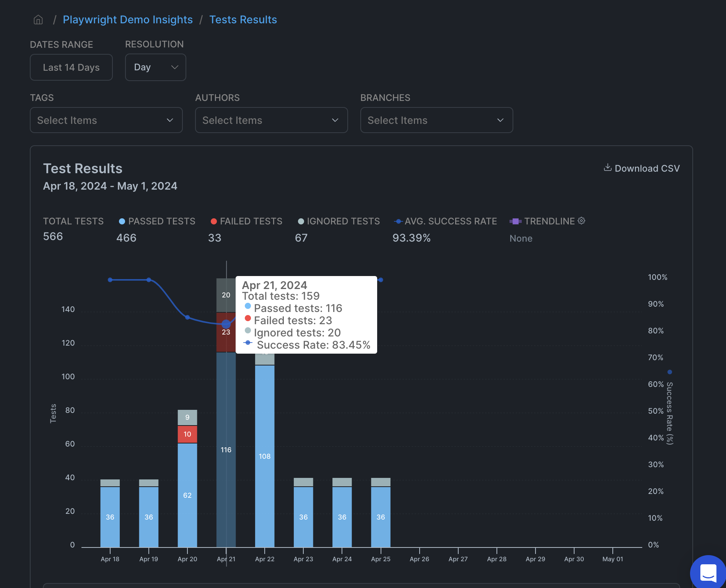Toggle visibility of the Passed Tests series
Viewport: 726px width, 588px height.
coord(162,221)
